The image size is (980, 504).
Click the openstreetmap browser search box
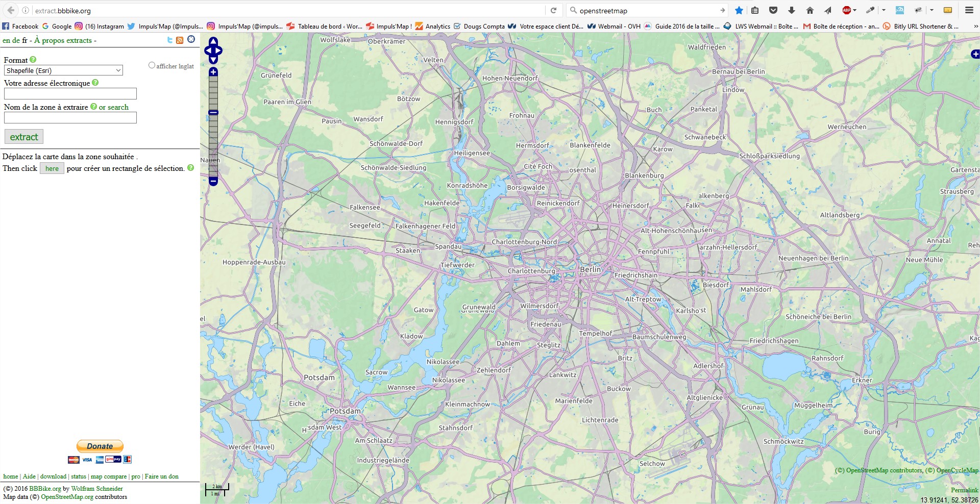[647, 10]
